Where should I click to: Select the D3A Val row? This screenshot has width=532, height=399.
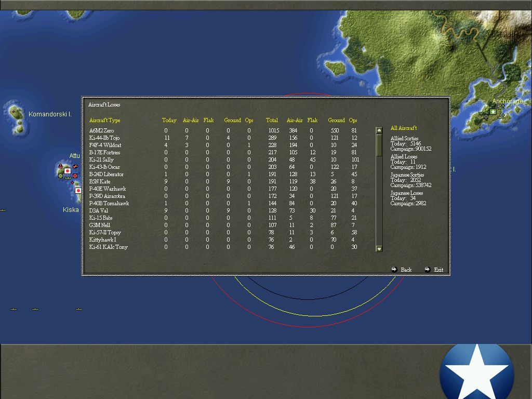224,210
